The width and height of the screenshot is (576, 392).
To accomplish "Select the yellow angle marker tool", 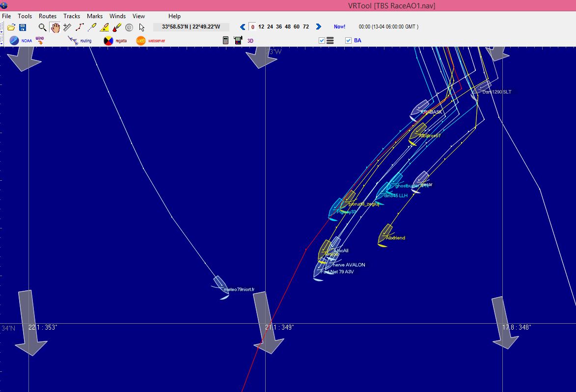I will (x=104, y=27).
